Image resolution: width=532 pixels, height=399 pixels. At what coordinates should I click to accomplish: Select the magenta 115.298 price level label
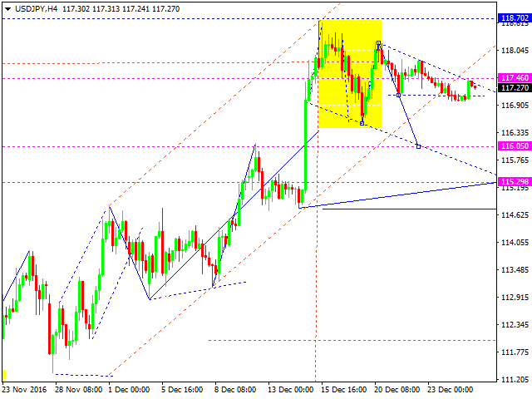click(x=515, y=182)
